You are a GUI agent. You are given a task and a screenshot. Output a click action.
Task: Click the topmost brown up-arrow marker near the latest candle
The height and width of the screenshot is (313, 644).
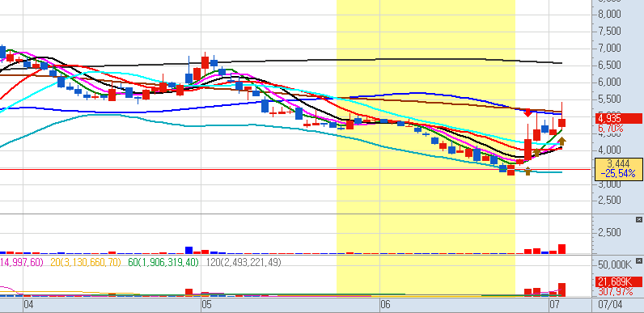(x=561, y=141)
